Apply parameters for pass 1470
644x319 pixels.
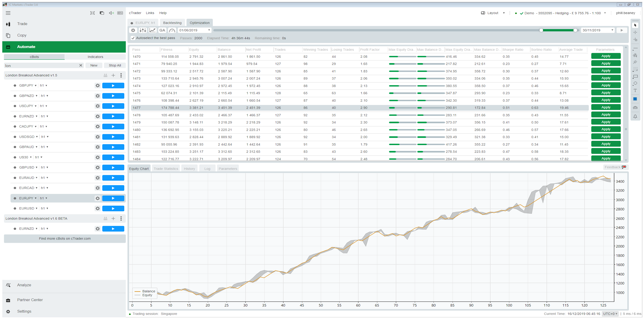606,56
